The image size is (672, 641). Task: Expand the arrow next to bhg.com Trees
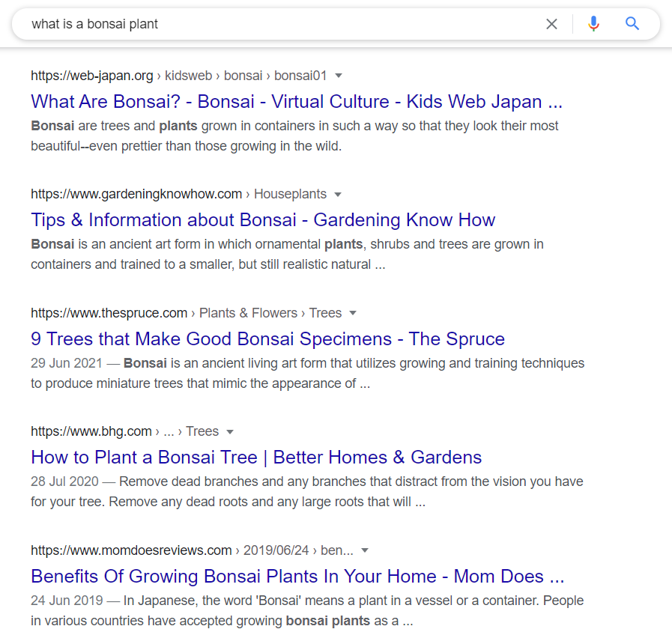coord(230,432)
